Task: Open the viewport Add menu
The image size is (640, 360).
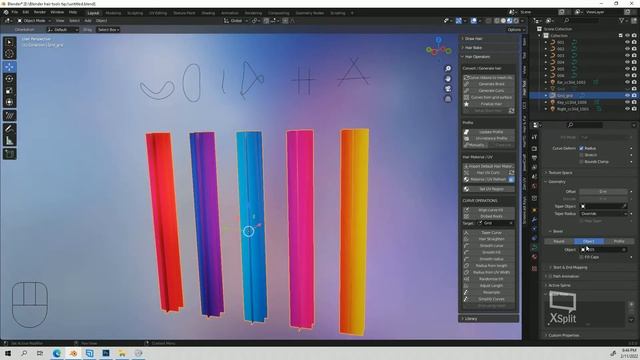Action: click(x=88, y=20)
